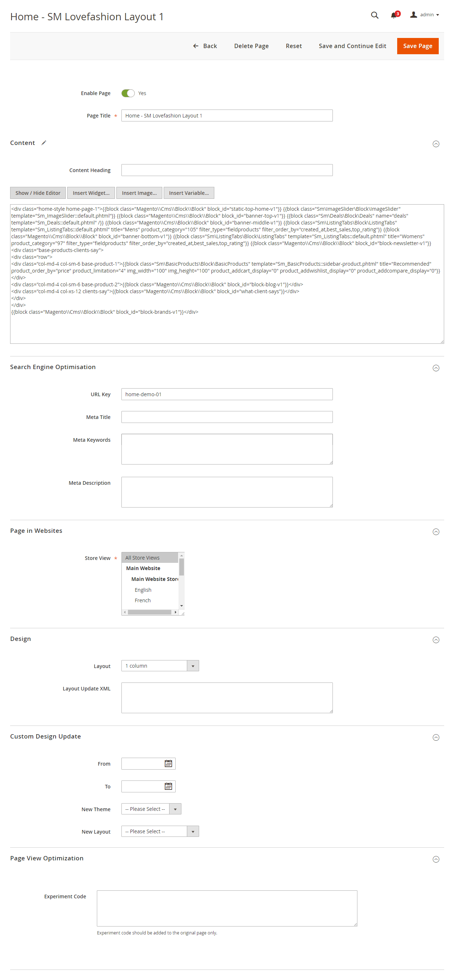This screenshot has height=980, width=455.
Task: Click inside the content HTML editor
Action: [227, 274]
